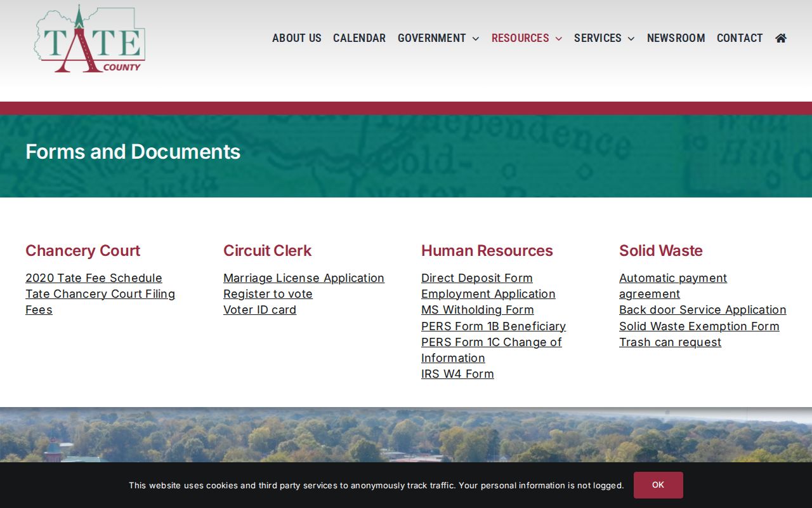
Task: Open the Resources menu
Action: tap(520, 38)
